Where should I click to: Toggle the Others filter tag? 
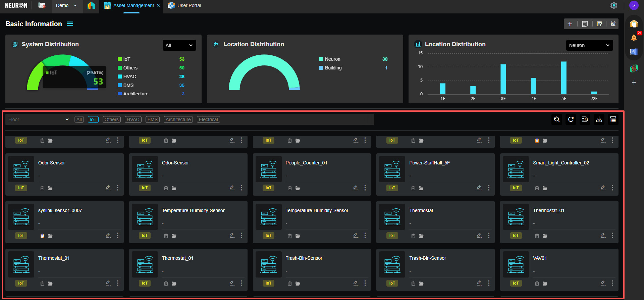(111, 119)
